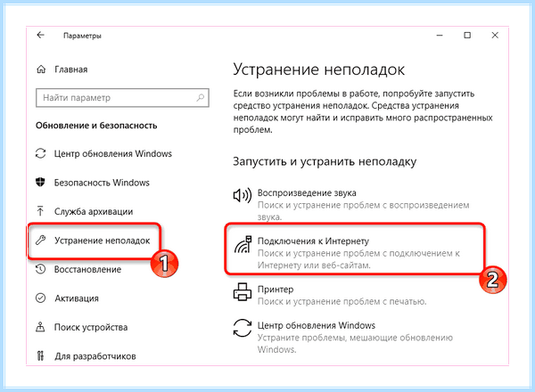Select Устранение неполадок in sidebar

point(102,241)
